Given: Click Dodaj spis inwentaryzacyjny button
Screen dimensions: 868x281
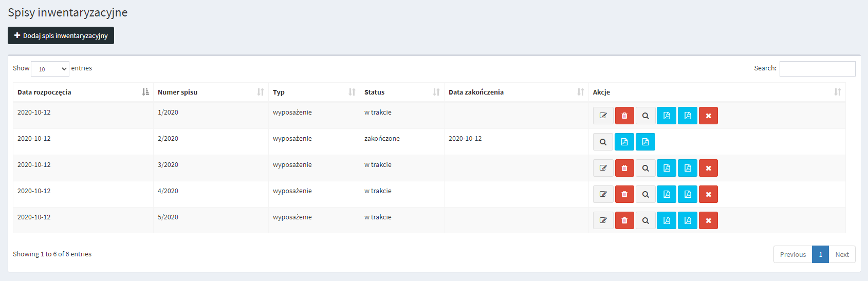Looking at the screenshot, I should coord(61,35).
